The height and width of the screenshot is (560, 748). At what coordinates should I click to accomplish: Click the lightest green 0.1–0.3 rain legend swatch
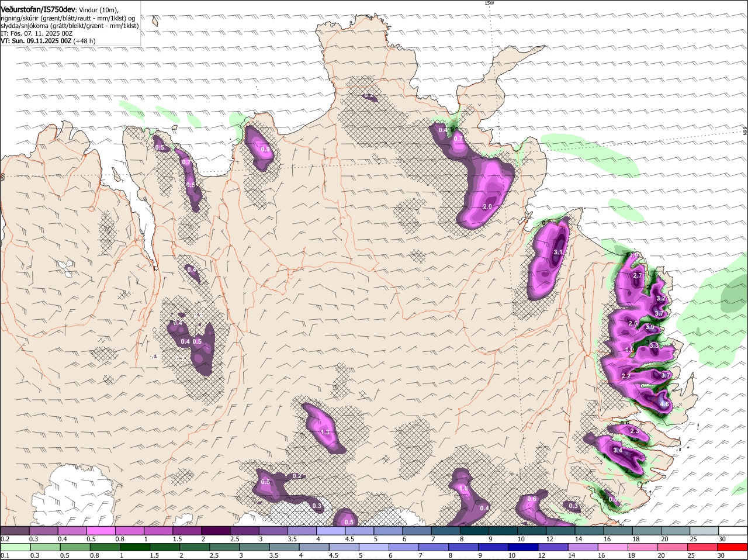(x=15, y=547)
